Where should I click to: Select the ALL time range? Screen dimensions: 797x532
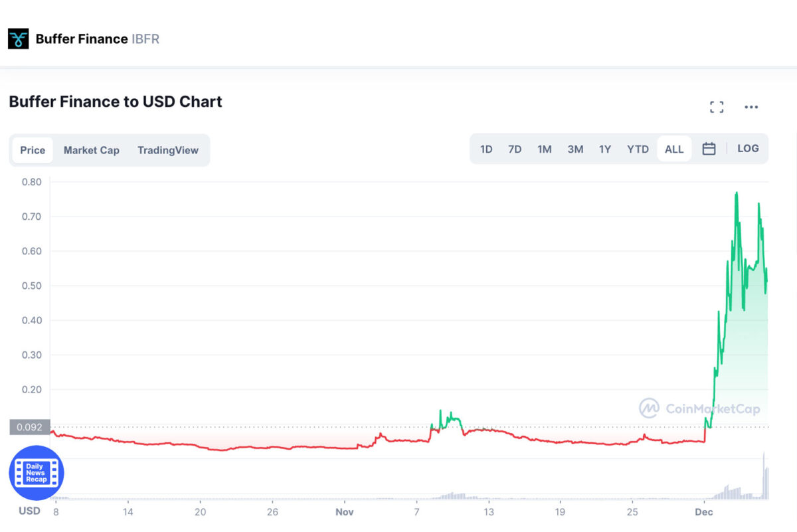coord(674,149)
